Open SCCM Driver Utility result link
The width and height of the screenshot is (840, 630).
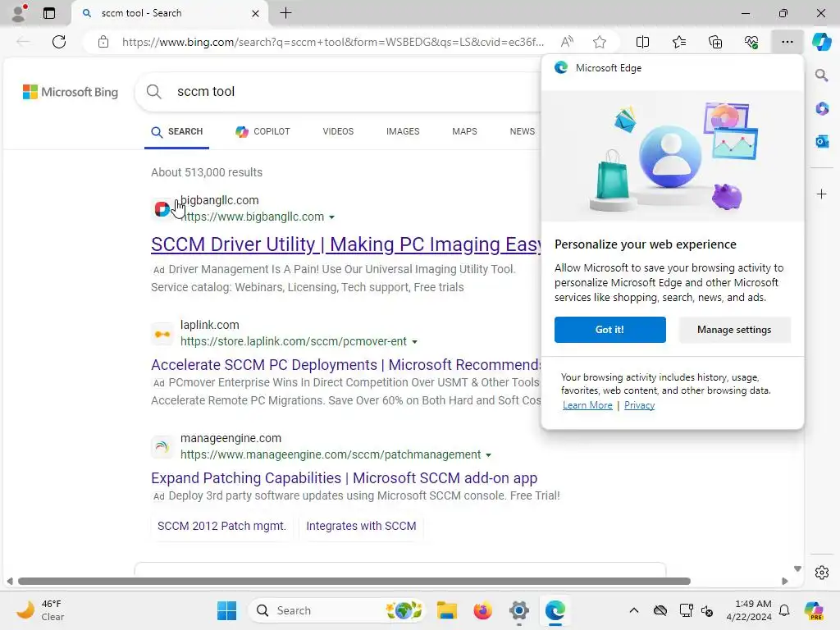(346, 244)
